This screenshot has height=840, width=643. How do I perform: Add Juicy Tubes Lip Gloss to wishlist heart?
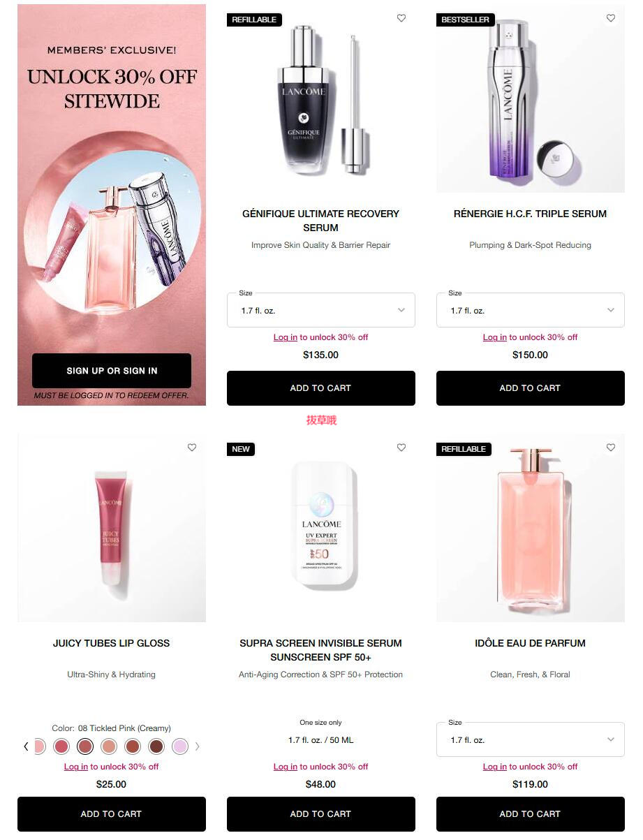click(192, 448)
